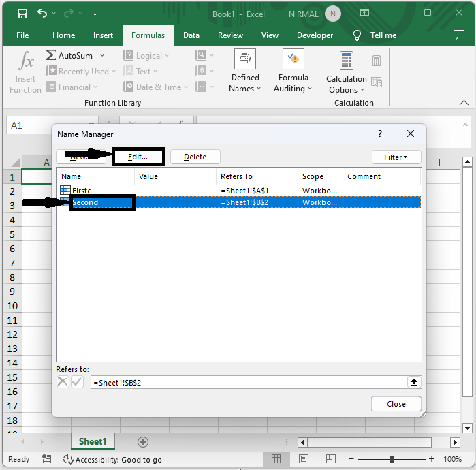Select the Second name row
Viewport: 476px width, 470px height.
pyautogui.click(x=239, y=202)
